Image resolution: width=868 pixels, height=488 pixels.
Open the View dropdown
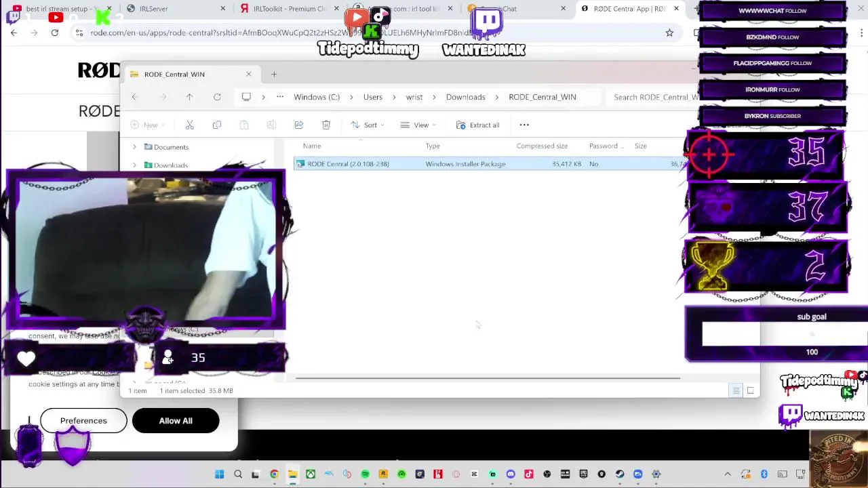click(418, 125)
